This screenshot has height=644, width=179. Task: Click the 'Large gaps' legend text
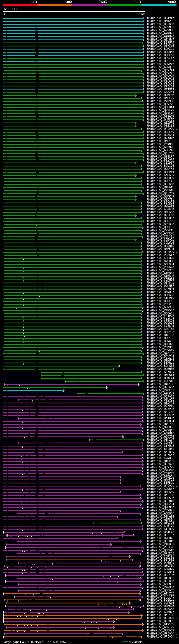click(x=12, y=642)
